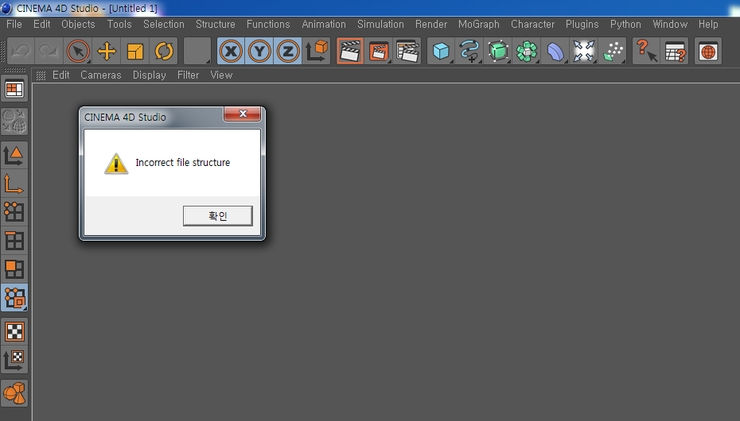Open the Simulation menu
740x421 pixels.
pyautogui.click(x=380, y=24)
